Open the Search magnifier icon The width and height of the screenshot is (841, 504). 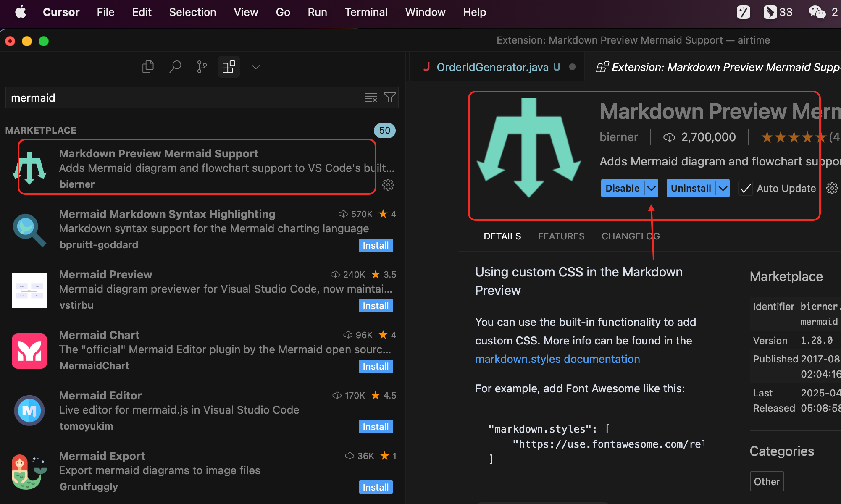(175, 67)
